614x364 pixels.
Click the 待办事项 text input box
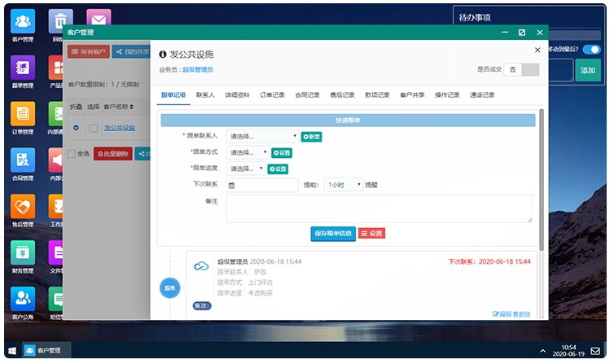point(561,71)
